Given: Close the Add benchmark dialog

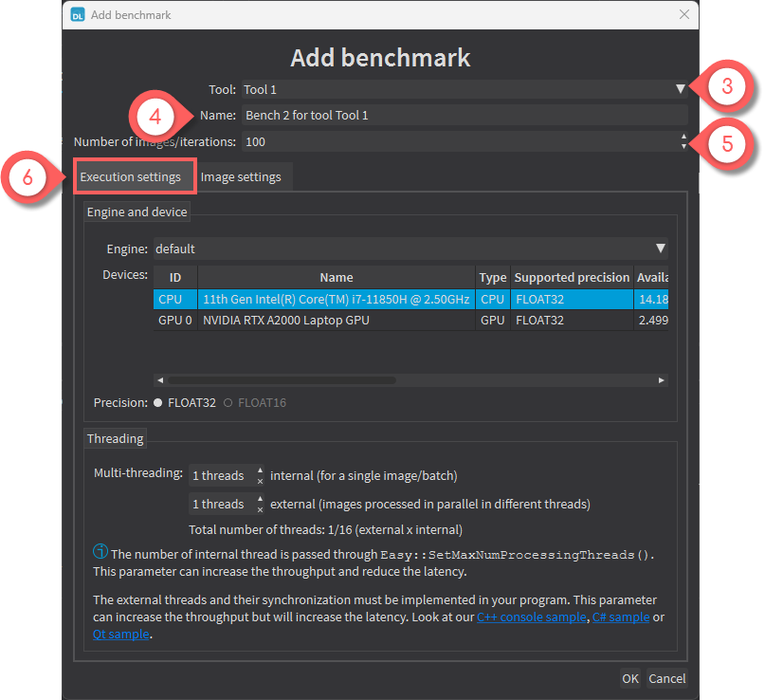Looking at the screenshot, I should tap(684, 14).
